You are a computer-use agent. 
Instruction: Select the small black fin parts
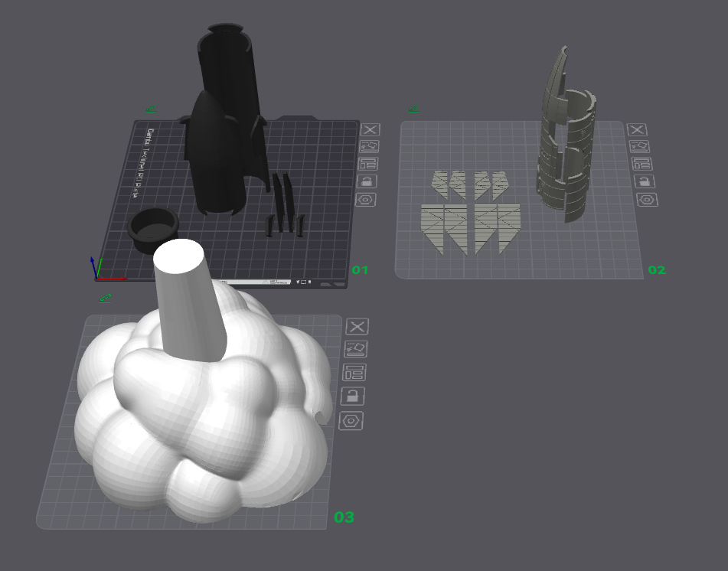point(285,204)
